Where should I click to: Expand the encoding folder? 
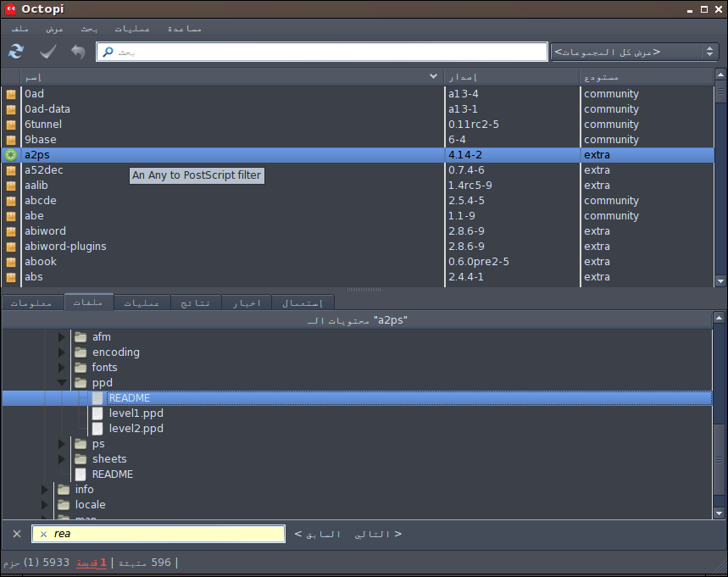point(61,352)
